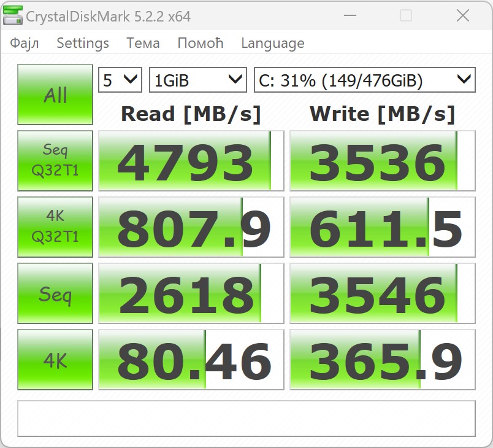This screenshot has width=493, height=448.
Task: Start the plain Seq benchmark
Action: (55, 293)
